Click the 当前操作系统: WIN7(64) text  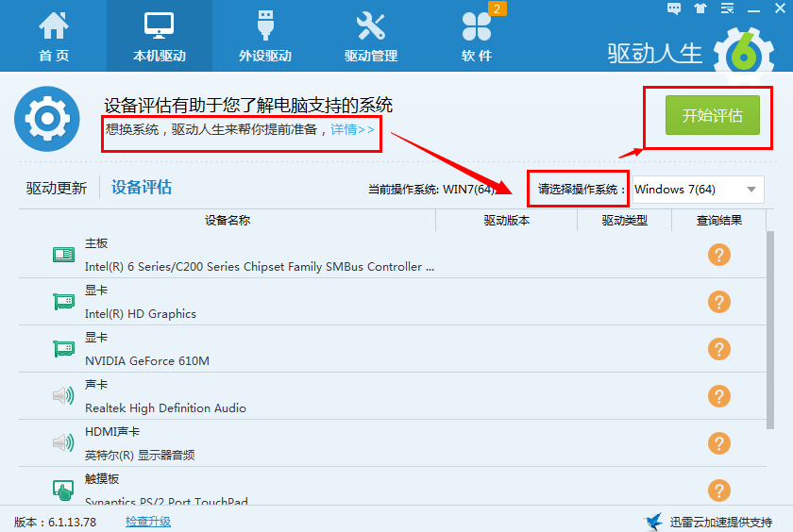coord(431,190)
